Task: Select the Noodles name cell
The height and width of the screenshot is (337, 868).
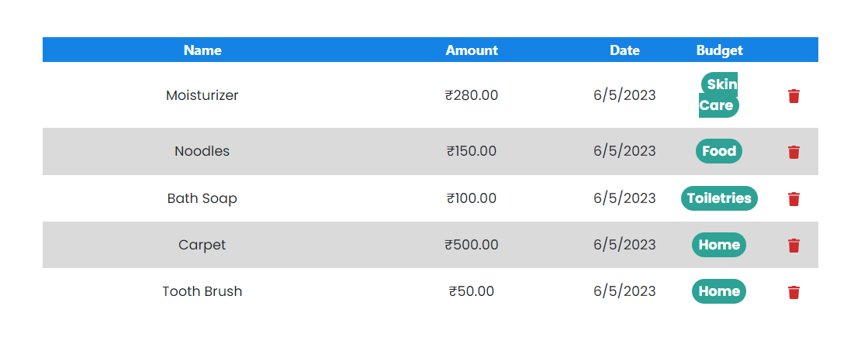Action: click(202, 151)
